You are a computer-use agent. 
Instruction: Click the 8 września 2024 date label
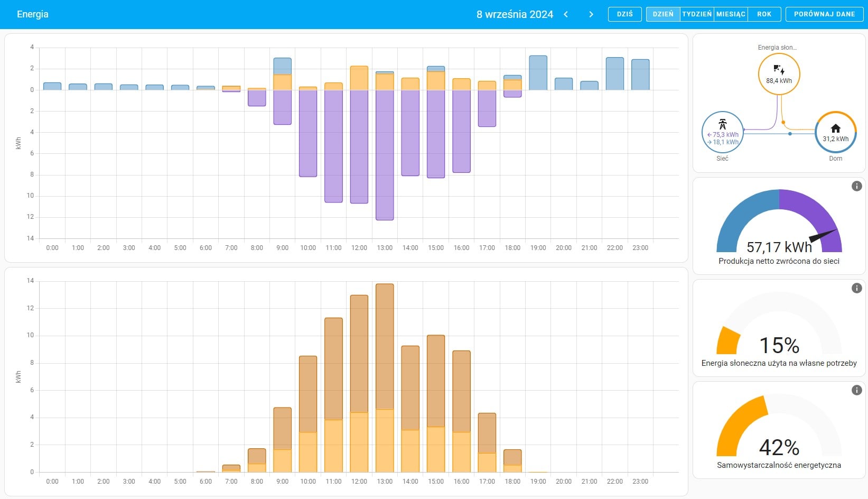point(515,14)
